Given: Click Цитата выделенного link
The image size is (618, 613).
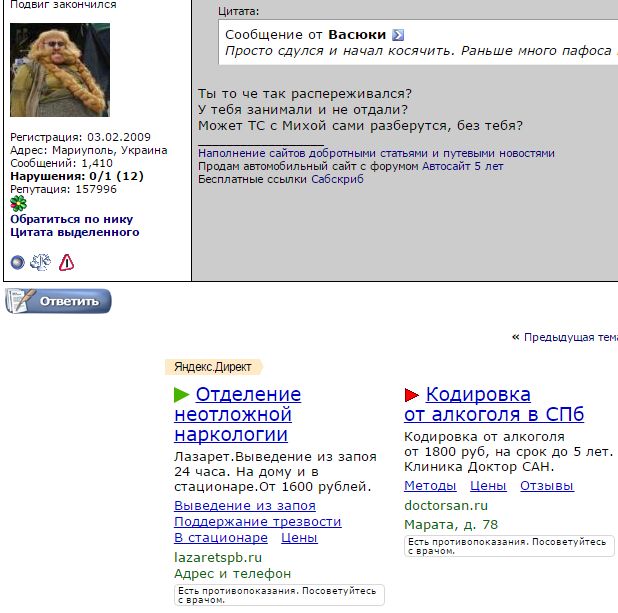Looking at the screenshot, I should click(x=75, y=232).
